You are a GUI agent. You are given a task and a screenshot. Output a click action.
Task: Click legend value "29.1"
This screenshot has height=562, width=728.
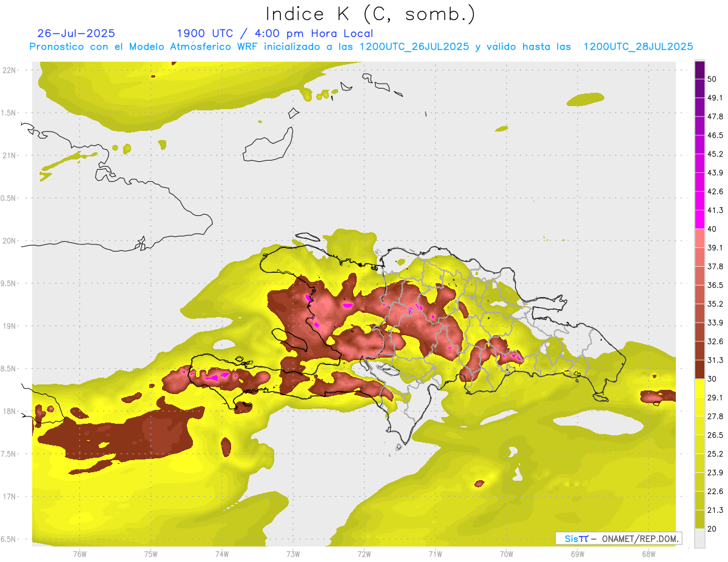pos(715,398)
